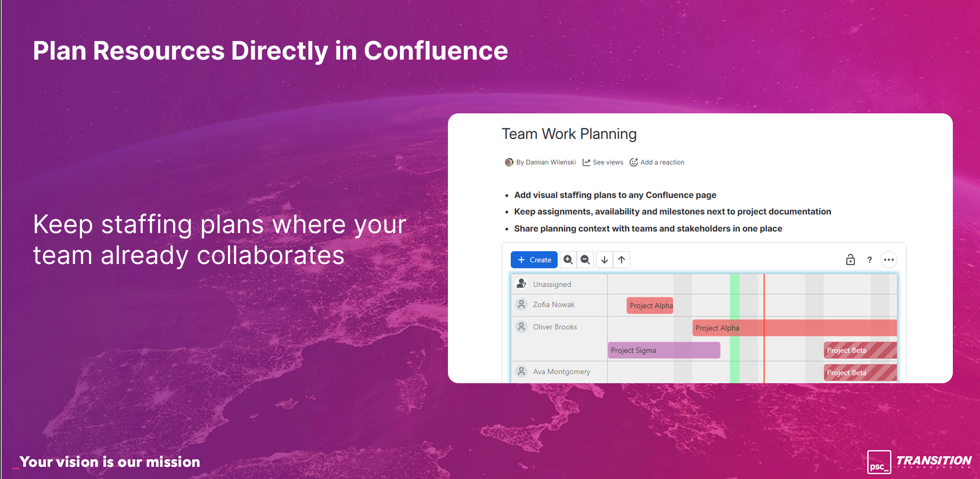Zoom out the planning timeline
This screenshot has height=479, width=980.
585,260
